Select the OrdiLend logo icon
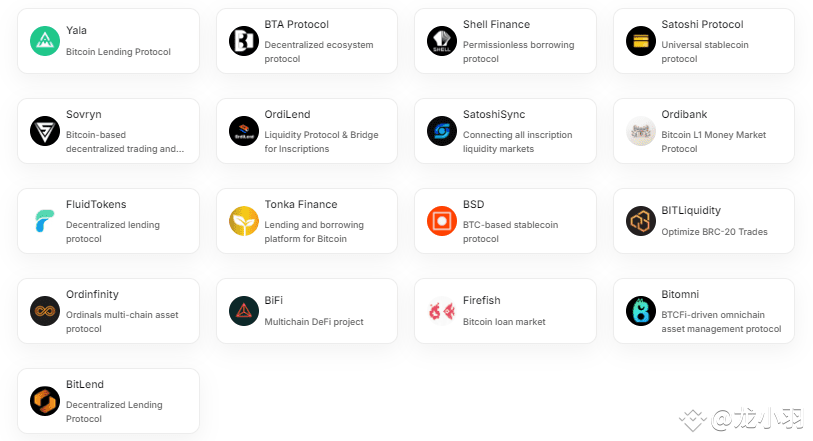Viewport: 813px width, 441px height. [244, 131]
